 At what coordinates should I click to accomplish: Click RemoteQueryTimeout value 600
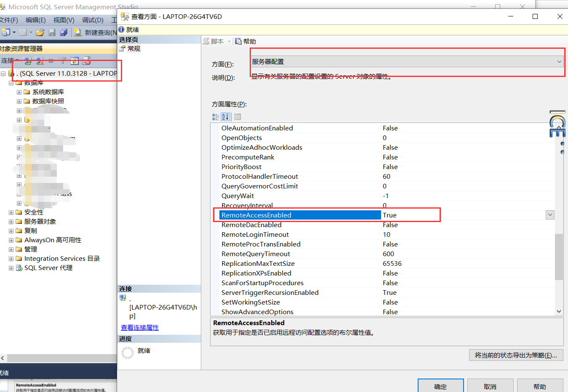388,254
